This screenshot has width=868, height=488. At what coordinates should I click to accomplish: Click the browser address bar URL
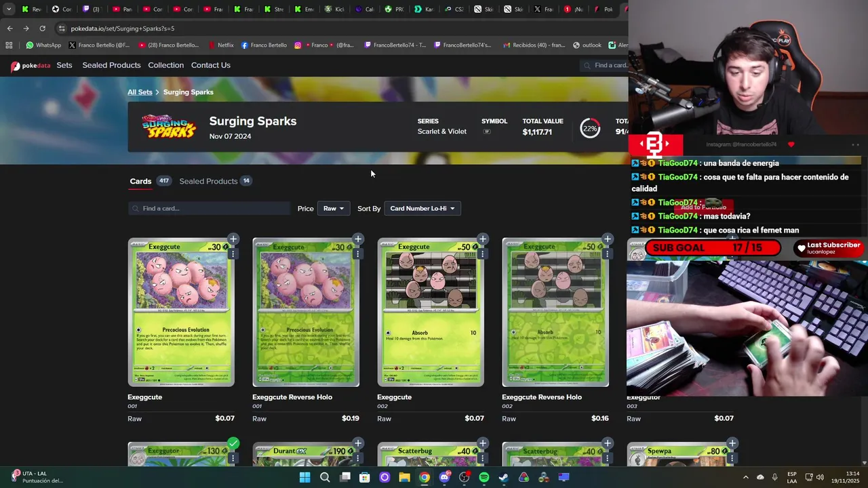click(x=123, y=28)
